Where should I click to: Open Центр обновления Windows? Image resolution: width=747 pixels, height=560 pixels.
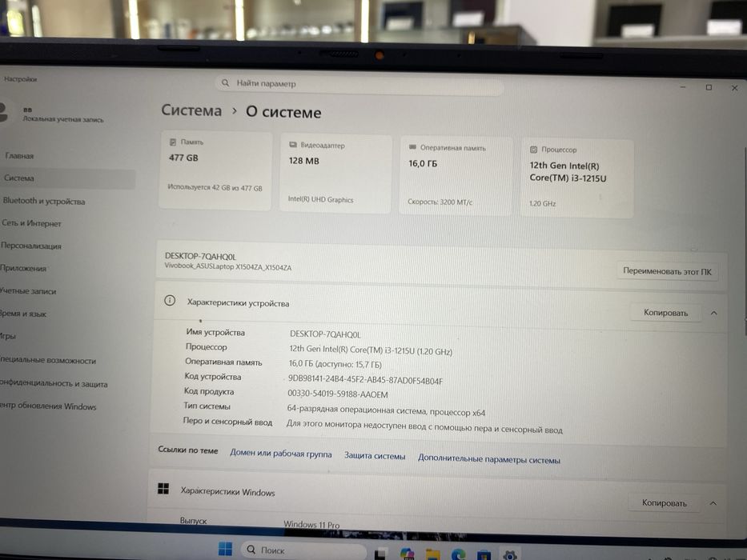coord(48,406)
